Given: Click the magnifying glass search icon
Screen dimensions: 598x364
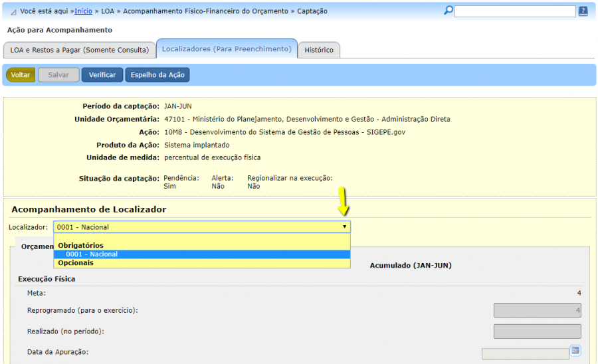Looking at the screenshot, I should point(448,10).
